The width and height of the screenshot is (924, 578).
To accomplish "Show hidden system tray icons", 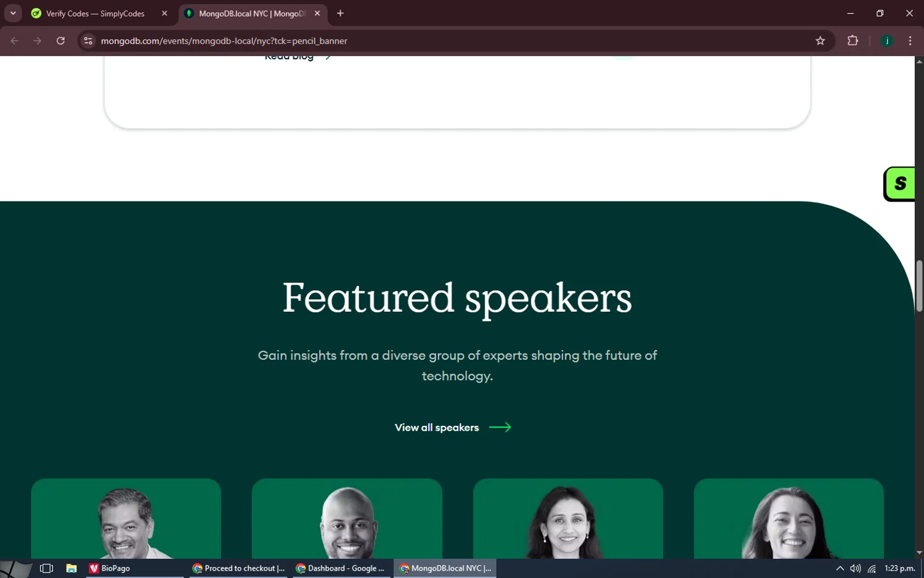I will click(840, 568).
